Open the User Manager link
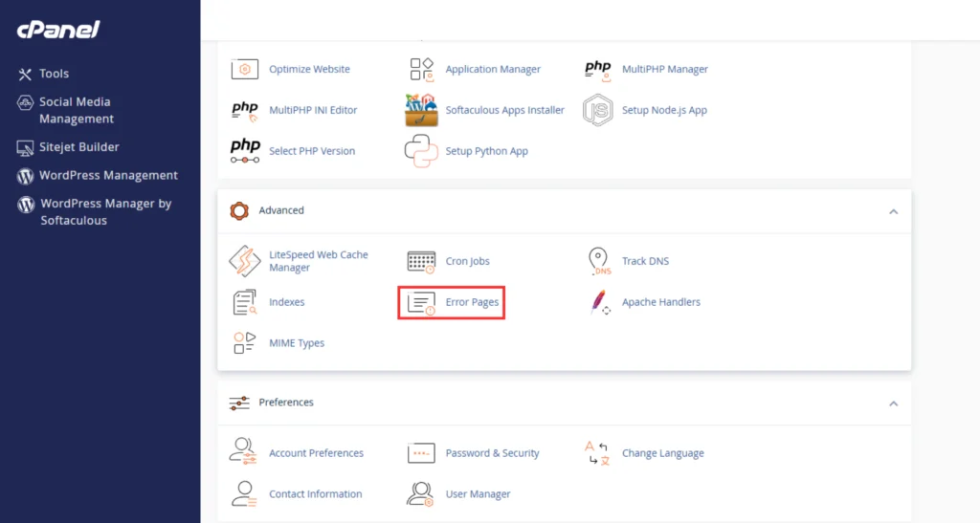980x523 pixels. pos(478,493)
